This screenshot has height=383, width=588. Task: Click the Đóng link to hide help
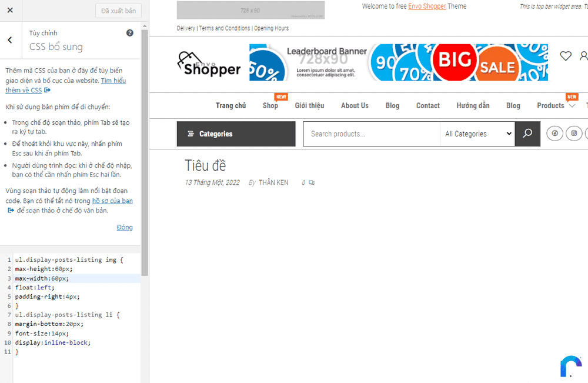(x=125, y=227)
